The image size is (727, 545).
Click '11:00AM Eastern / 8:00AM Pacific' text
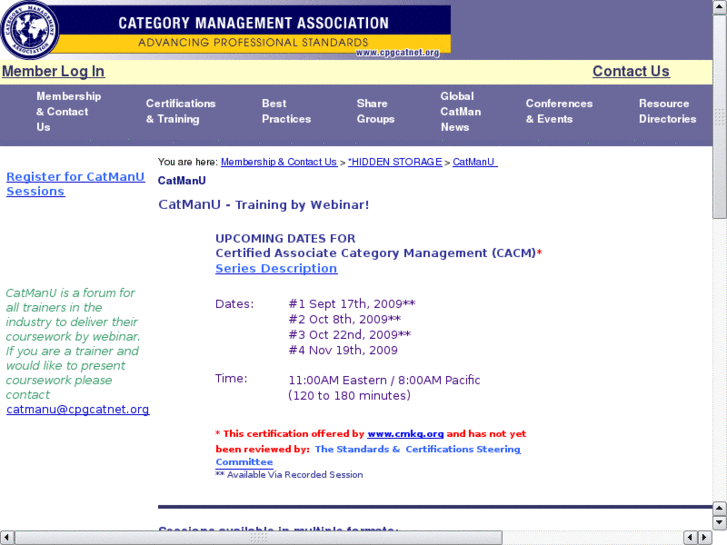pos(384,380)
